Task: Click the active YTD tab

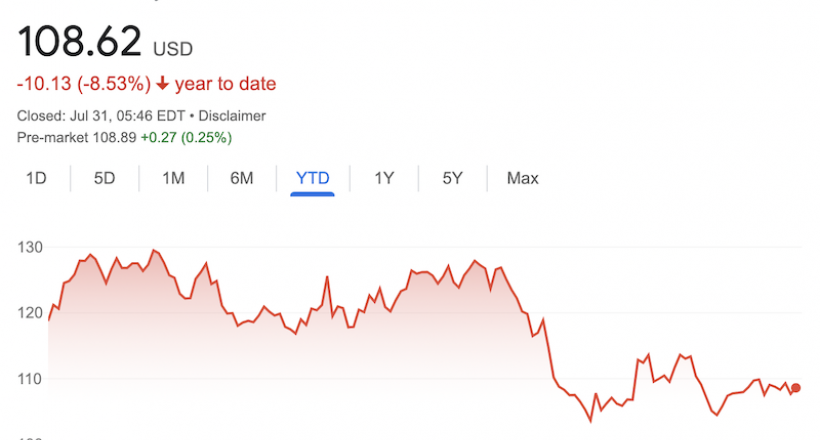Action: coord(312,178)
